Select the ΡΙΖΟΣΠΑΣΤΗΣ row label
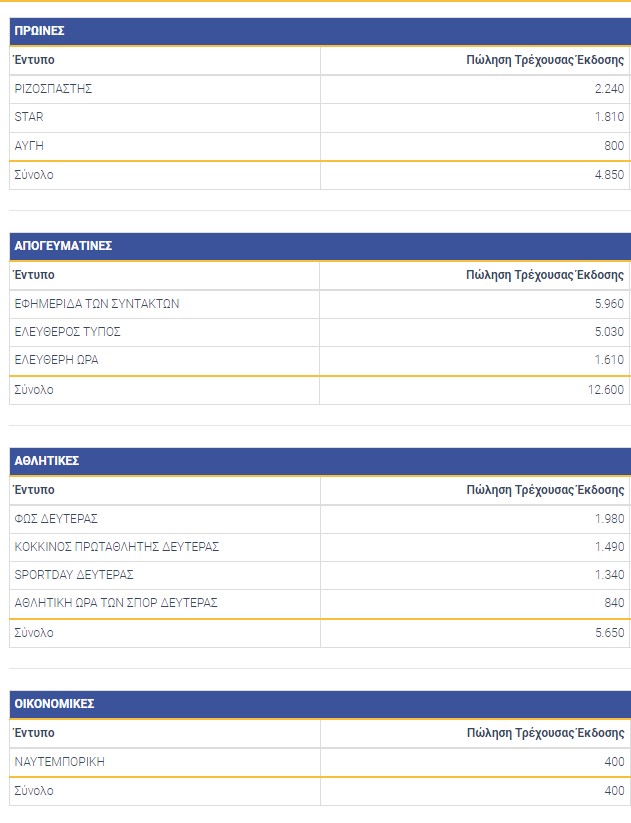Image resolution: width=631 pixels, height=823 pixels. [54, 89]
